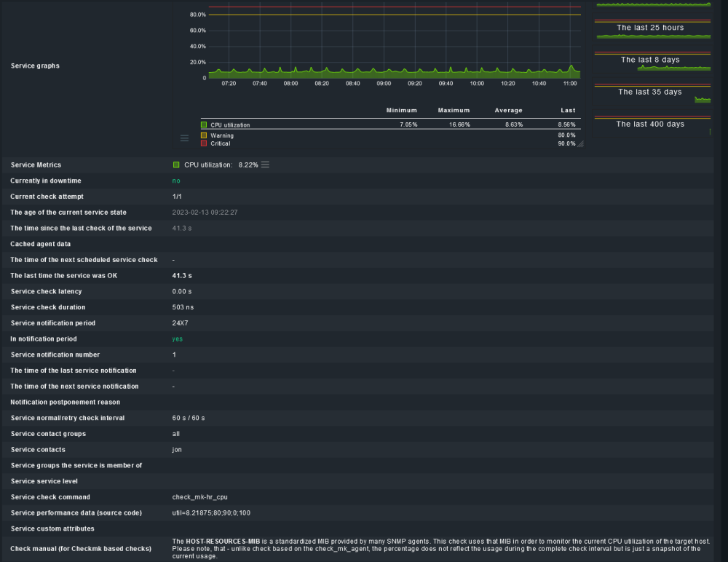
Task: Select 41.3 s in the last time OK row
Action: point(182,275)
